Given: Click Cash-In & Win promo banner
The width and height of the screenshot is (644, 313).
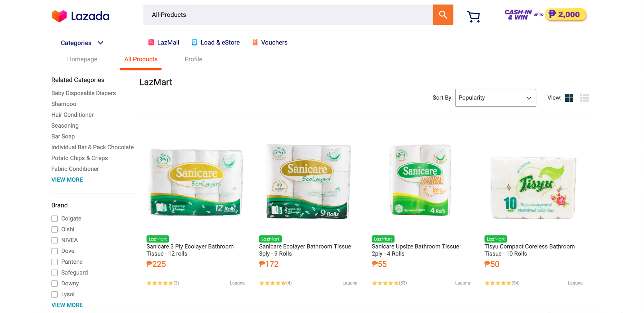Looking at the screenshot, I should [x=545, y=15].
